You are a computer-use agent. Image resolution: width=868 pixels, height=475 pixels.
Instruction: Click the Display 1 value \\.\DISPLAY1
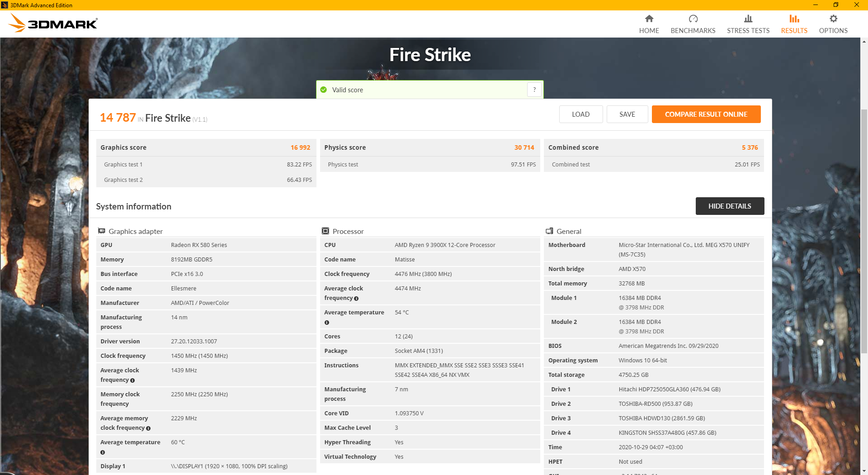pyautogui.click(x=229, y=466)
